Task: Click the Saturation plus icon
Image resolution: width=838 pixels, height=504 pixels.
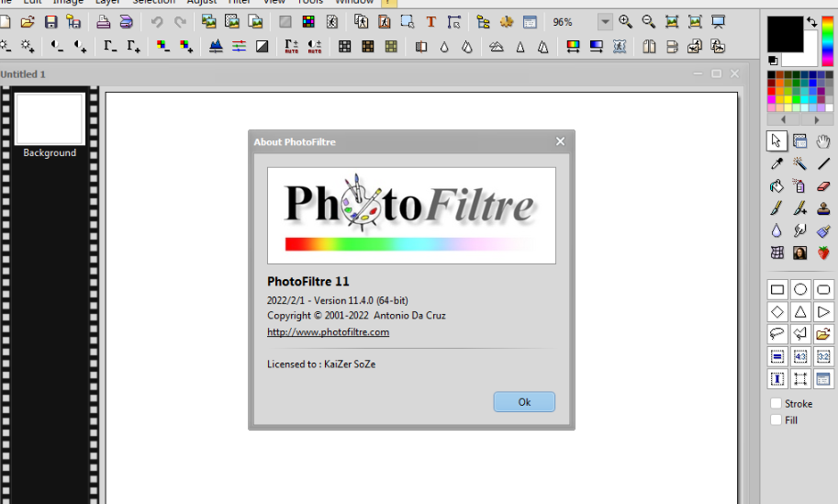Action: (x=186, y=47)
